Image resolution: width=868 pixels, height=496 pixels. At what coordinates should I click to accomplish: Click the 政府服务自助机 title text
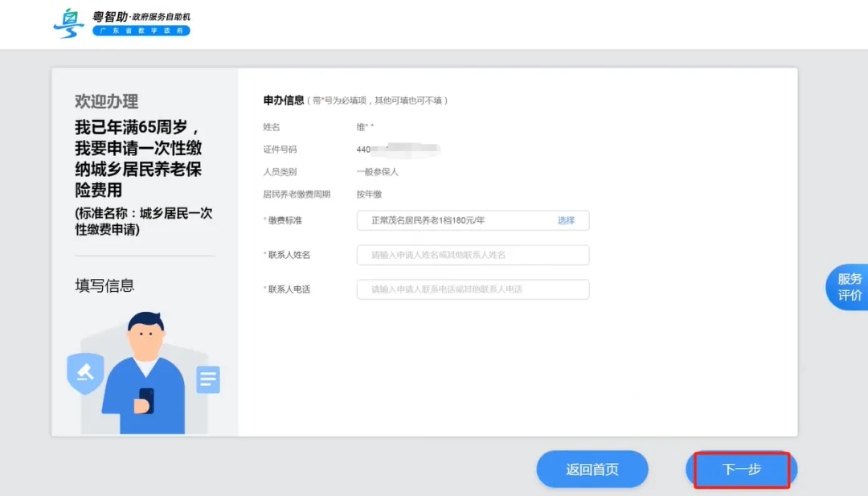[x=162, y=16]
